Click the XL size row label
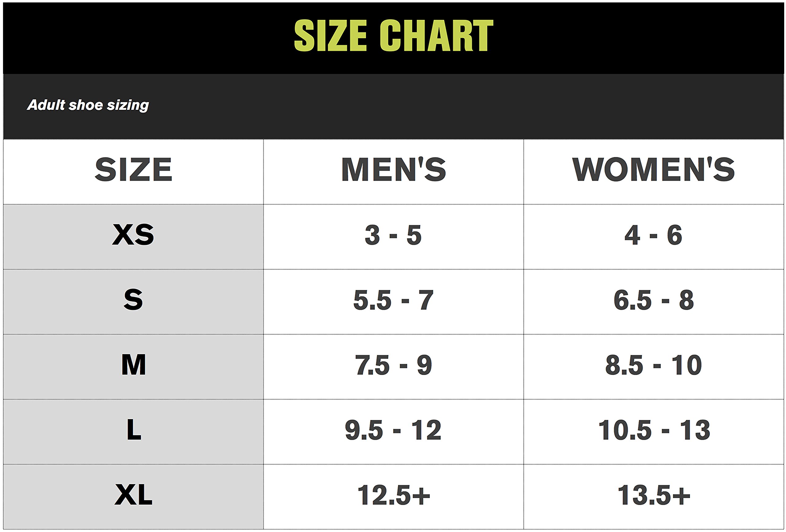 pos(133,495)
